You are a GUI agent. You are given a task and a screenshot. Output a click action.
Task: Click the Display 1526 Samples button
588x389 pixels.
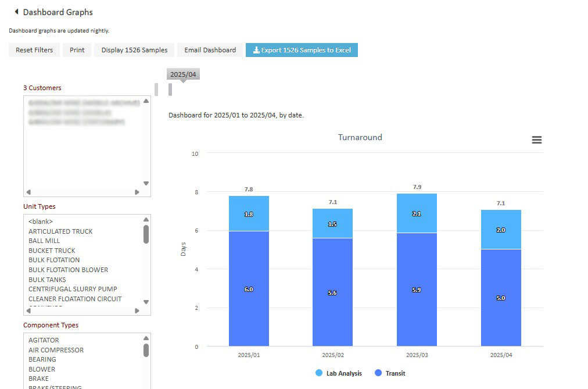pyautogui.click(x=134, y=50)
